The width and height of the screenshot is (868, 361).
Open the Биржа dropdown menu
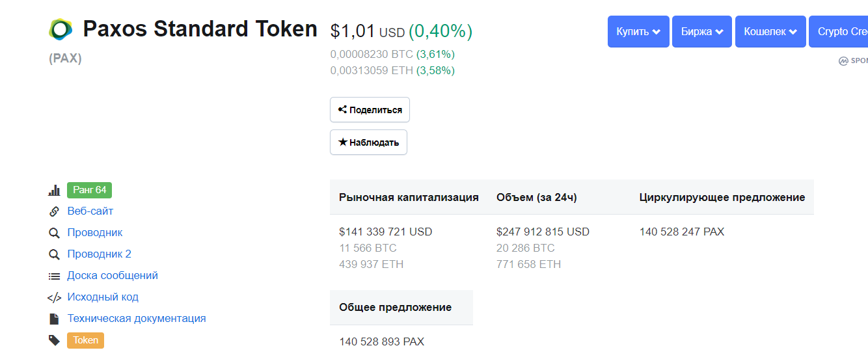[701, 32]
